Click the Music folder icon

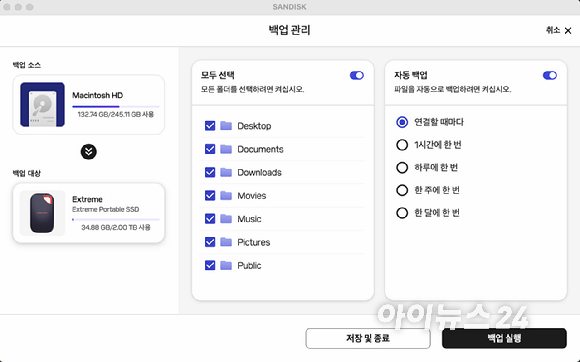226,219
